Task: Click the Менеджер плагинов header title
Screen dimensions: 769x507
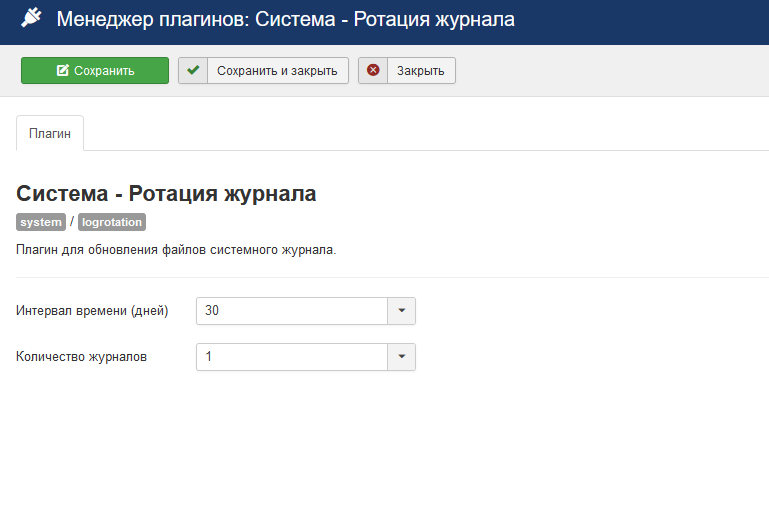Action: pos(286,19)
